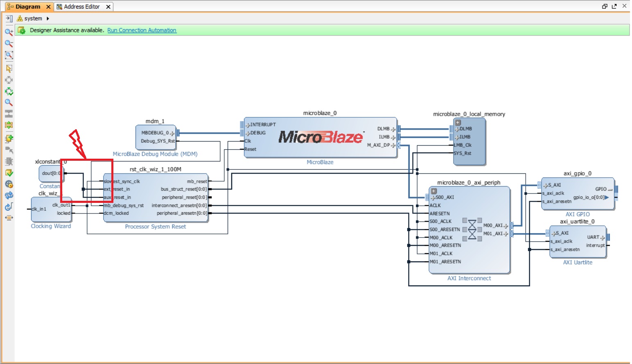
Task: Expand the microblaze_0_axi_periph block
Action: click(434, 191)
